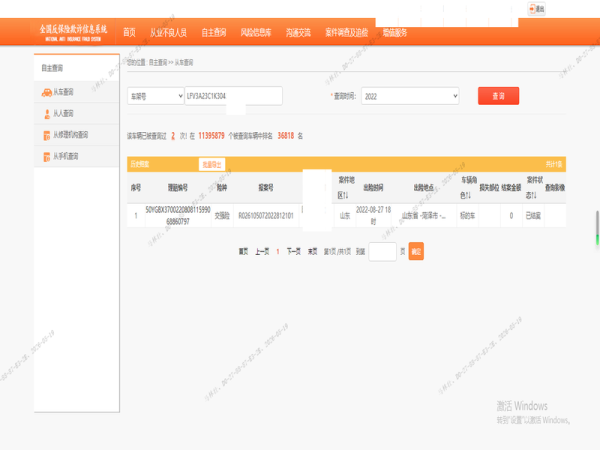This screenshot has height=450, width=600.
Task: Select the 案件调查及追偿 menu item
Action: click(347, 33)
